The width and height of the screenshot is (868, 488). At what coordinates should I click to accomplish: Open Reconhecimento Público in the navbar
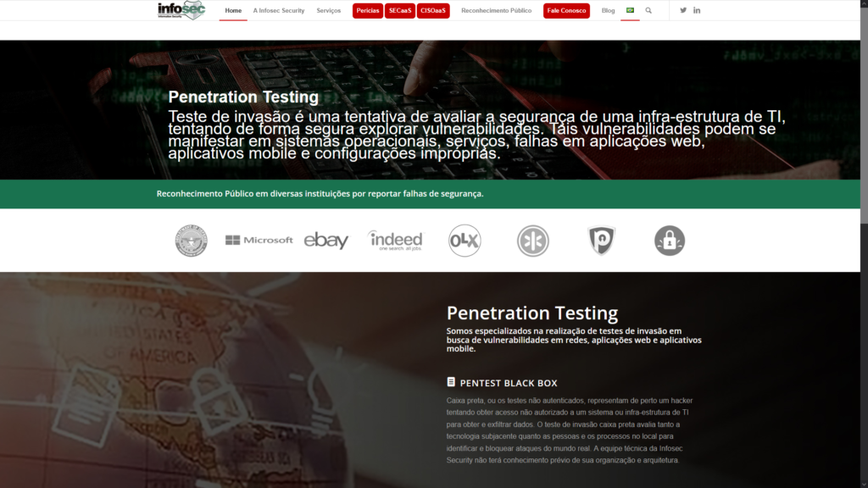coord(496,11)
